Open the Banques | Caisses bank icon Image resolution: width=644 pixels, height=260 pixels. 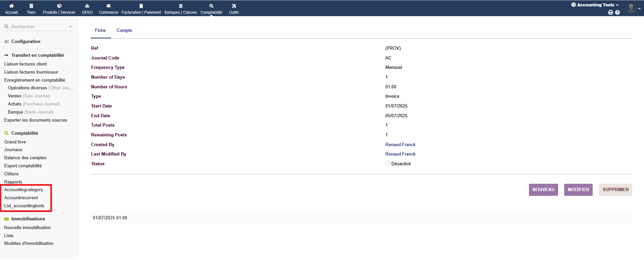tap(180, 6)
